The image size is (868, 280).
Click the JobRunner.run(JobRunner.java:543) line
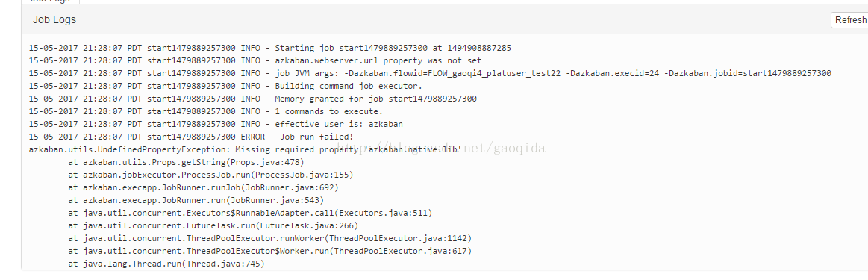click(x=196, y=201)
